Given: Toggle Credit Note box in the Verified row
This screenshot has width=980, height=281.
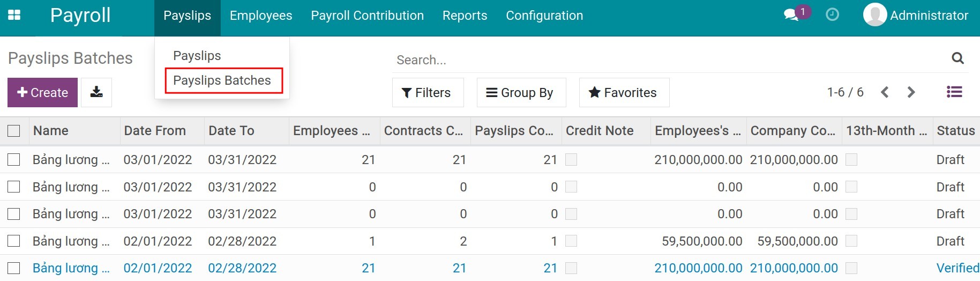Looking at the screenshot, I should coord(571,268).
